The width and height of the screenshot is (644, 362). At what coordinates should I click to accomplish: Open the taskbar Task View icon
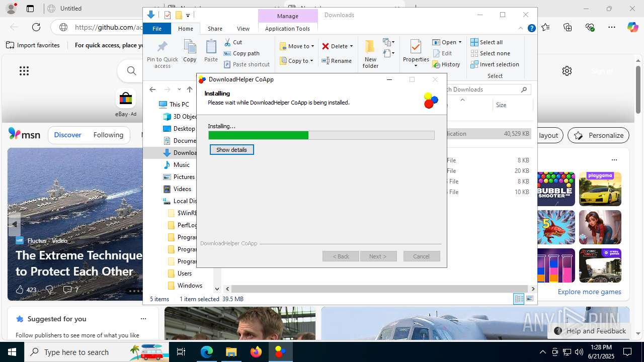click(x=182, y=352)
